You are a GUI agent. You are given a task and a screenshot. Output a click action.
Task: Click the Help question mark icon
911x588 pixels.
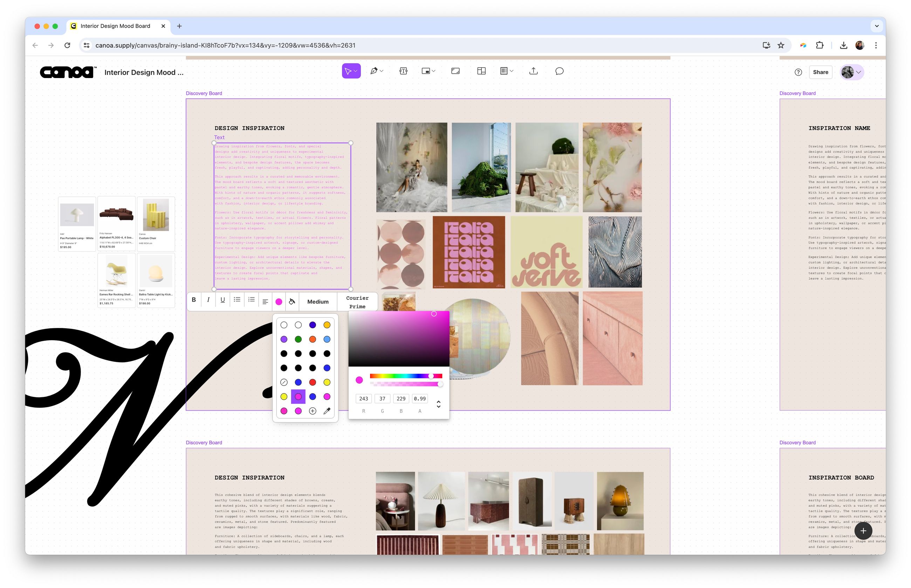click(798, 72)
